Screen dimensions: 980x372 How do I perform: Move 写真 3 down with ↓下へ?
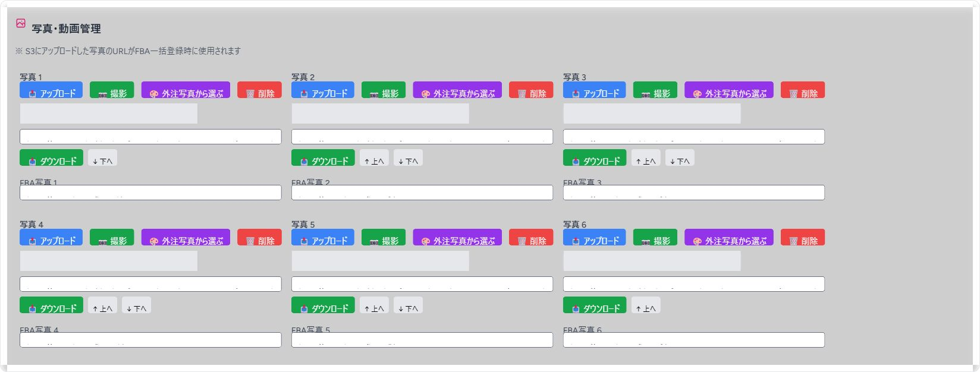680,158
